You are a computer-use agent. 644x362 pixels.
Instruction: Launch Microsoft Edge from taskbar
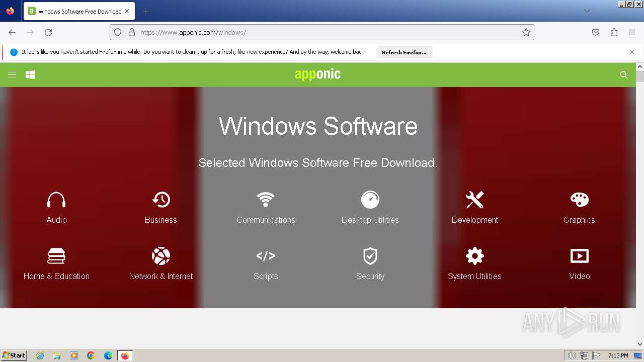108,355
